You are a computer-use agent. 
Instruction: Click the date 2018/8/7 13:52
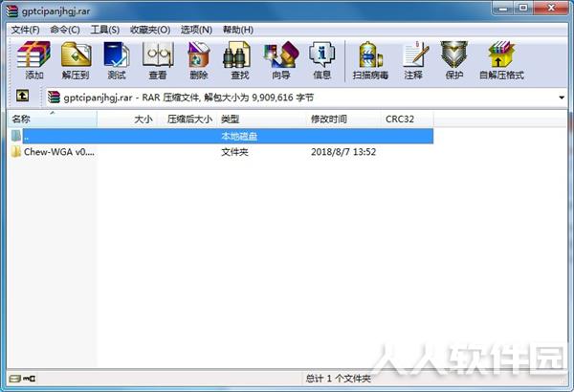click(x=343, y=152)
